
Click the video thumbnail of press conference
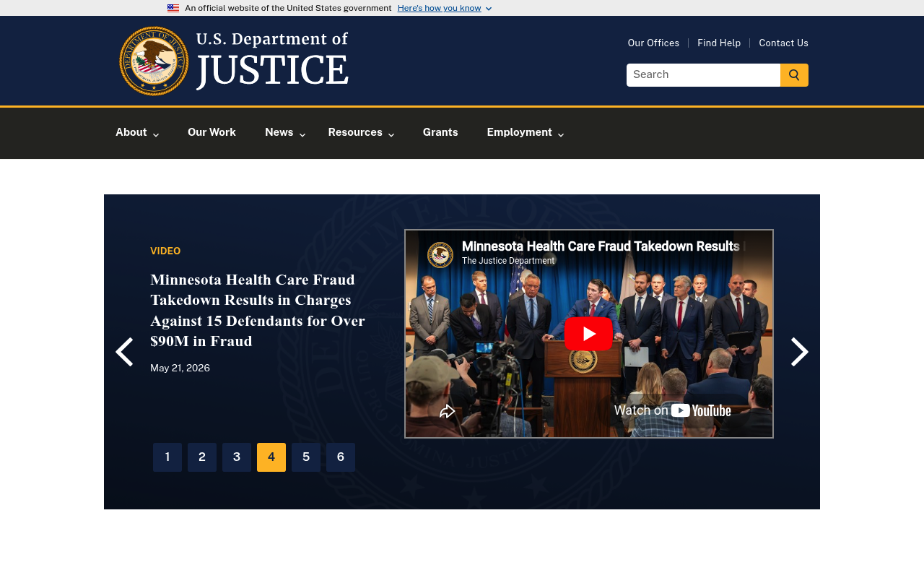coord(588,334)
